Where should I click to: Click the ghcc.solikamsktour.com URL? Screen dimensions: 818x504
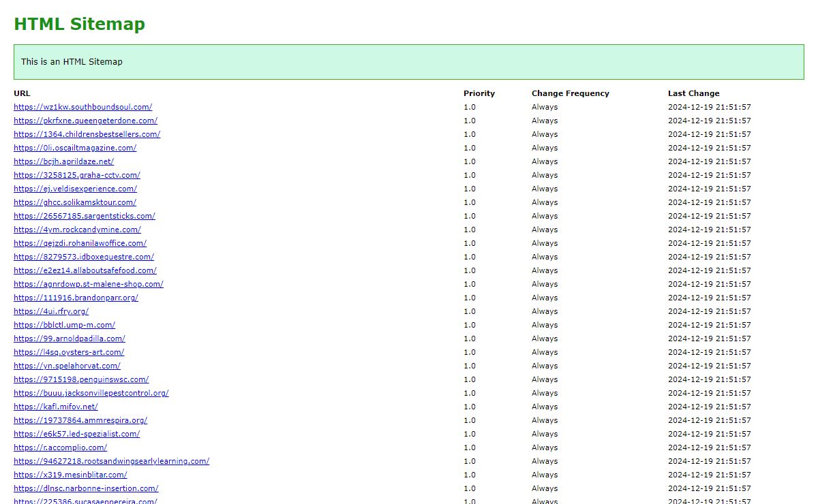point(75,202)
